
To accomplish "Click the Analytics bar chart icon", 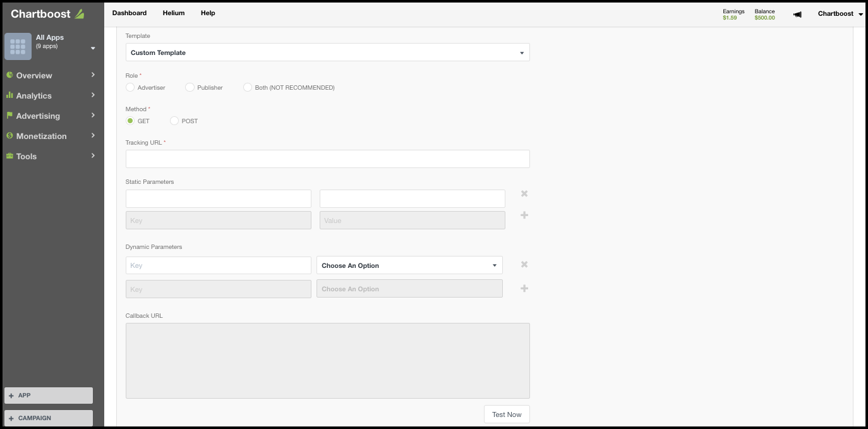I will point(9,95).
